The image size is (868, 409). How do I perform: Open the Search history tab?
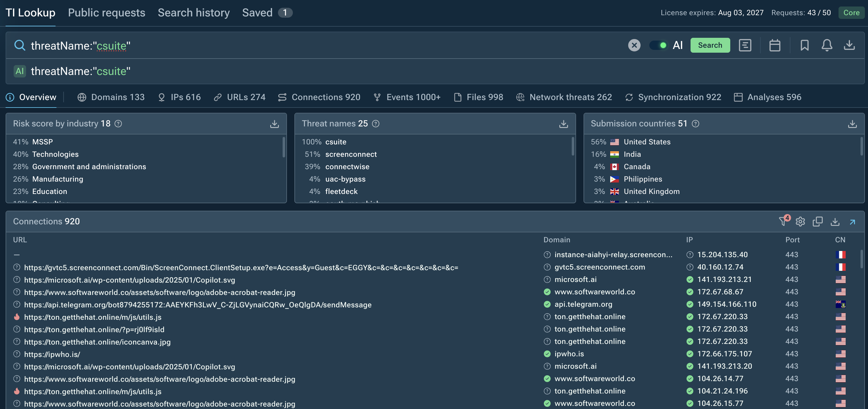pyautogui.click(x=193, y=12)
